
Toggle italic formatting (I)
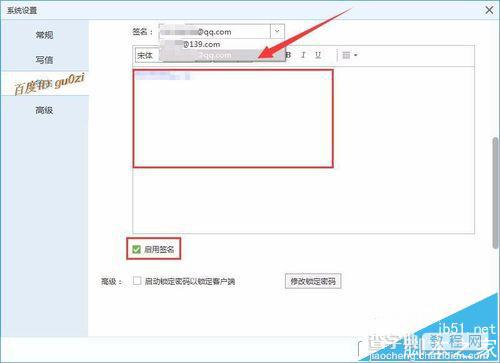[x=303, y=55]
